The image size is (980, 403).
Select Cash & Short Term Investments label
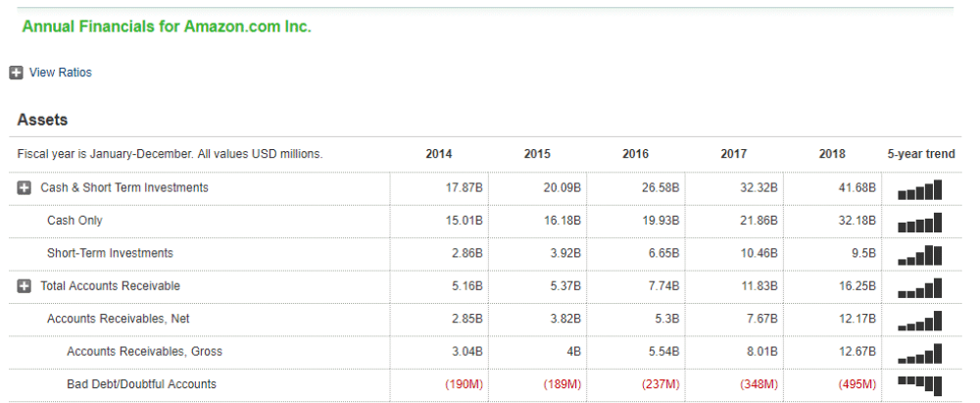click(124, 187)
